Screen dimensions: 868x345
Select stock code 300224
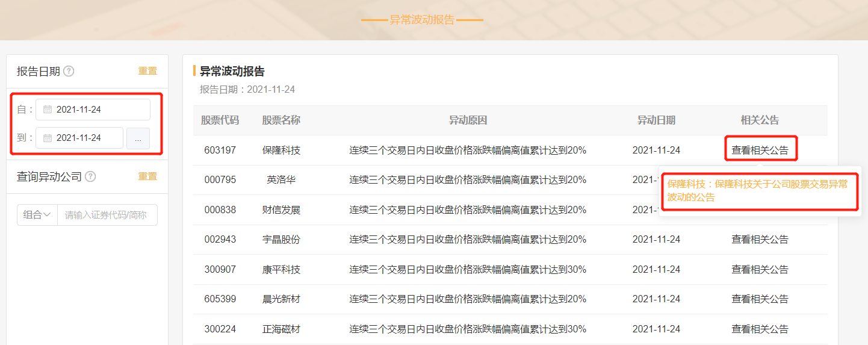pyautogui.click(x=220, y=329)
